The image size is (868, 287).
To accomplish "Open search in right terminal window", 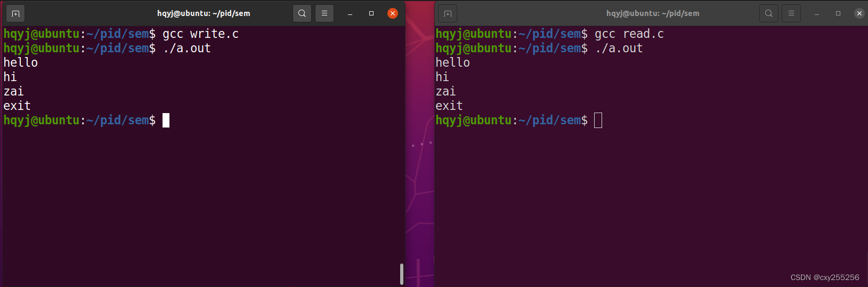I will [x=769, y=13].
